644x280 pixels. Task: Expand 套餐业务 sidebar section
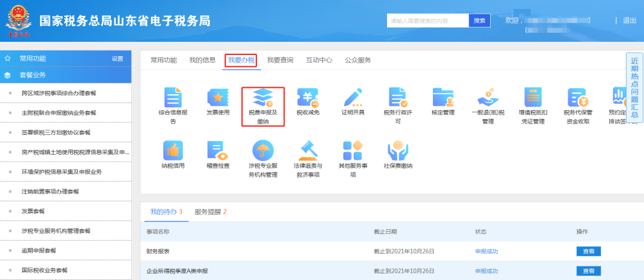[x=66, y=75]
